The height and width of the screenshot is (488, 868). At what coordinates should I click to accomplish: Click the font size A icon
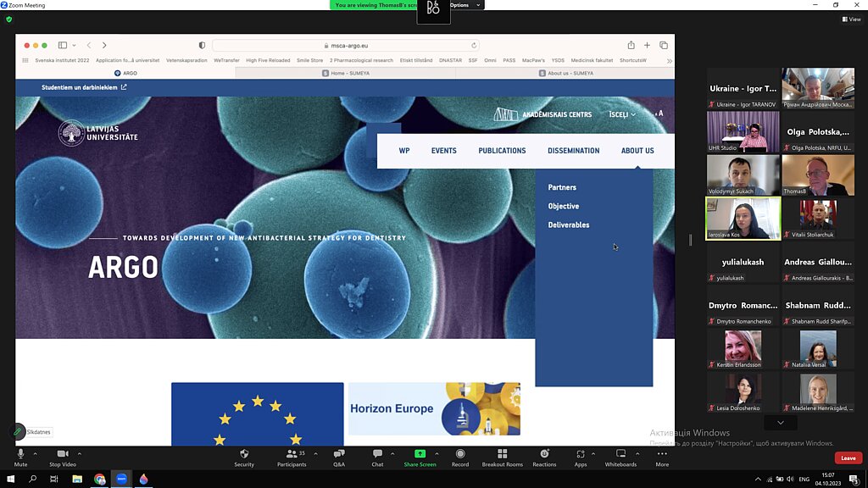point(659,114)
